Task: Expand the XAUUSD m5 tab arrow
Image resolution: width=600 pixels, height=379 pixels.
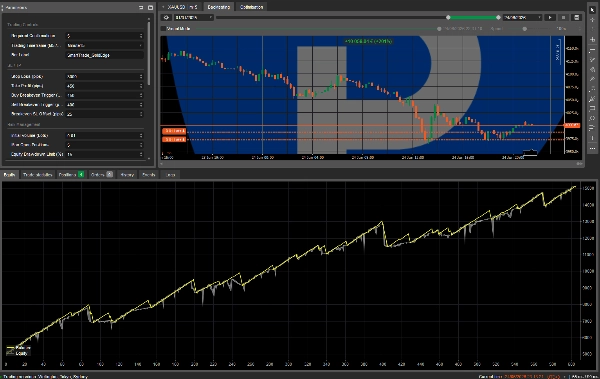Action: click(x=163, y=7)
